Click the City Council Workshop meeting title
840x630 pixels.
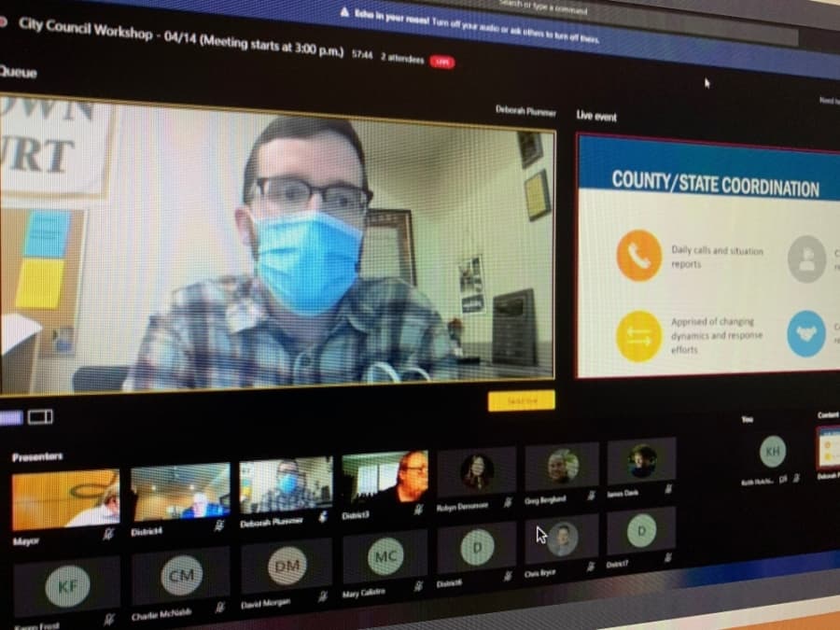tap(181, 38)
